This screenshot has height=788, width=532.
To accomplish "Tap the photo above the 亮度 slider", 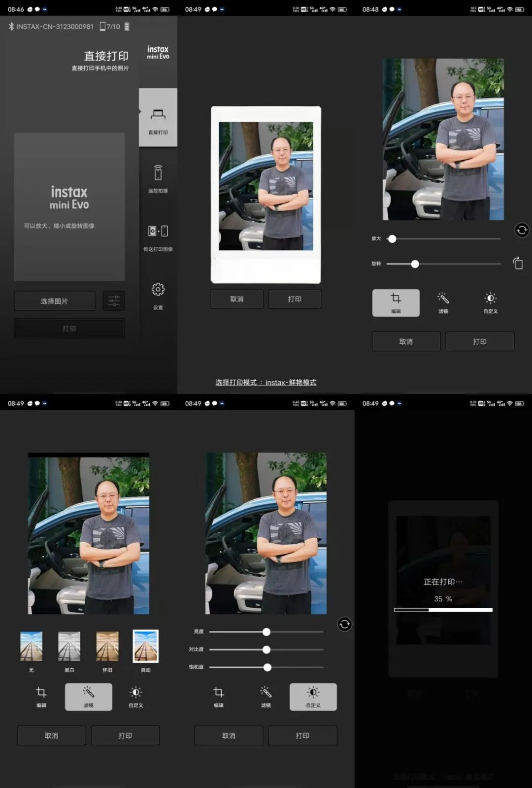I will (266, 533).
